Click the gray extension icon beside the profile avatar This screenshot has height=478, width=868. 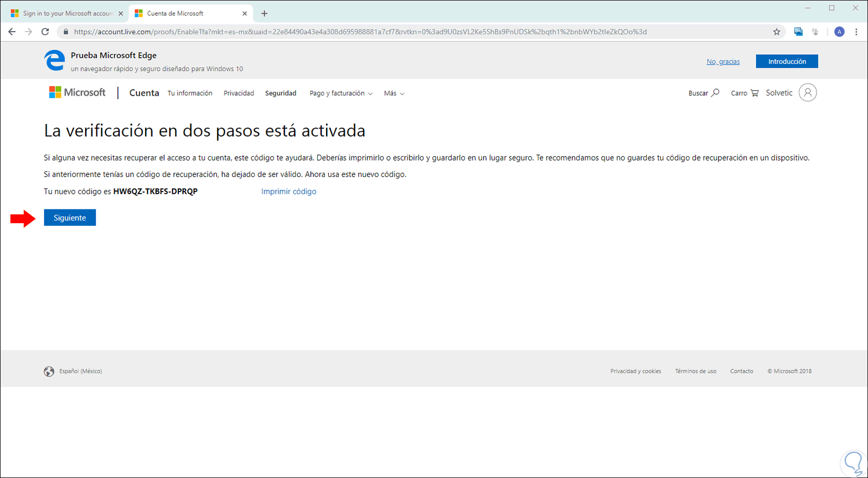815,32
